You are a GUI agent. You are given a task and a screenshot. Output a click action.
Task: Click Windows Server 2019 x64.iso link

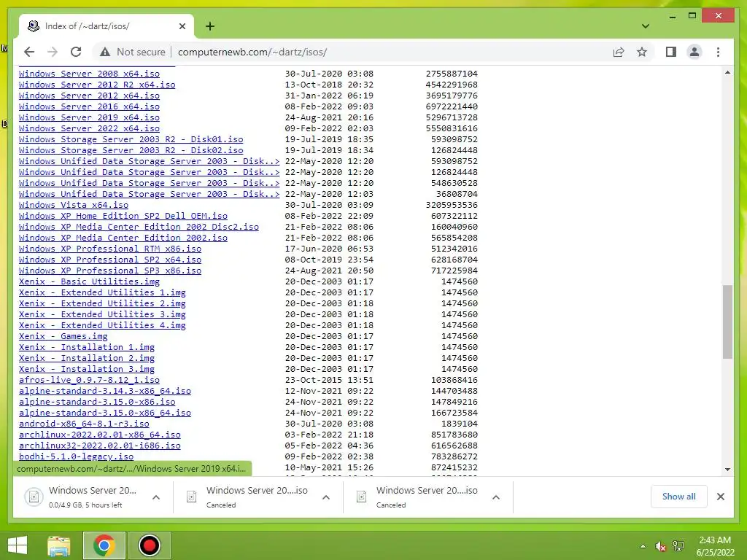pyautogui.click(x=89, y=117)
